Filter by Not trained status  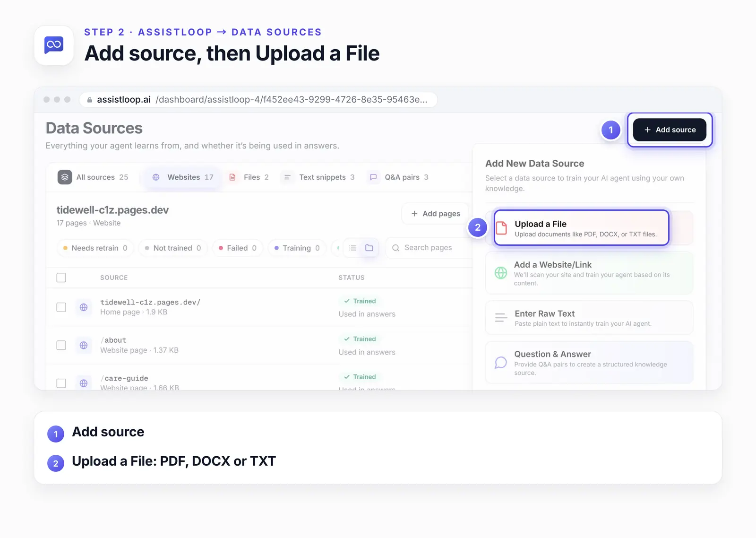pyautogui.click(x=173, y=248)
